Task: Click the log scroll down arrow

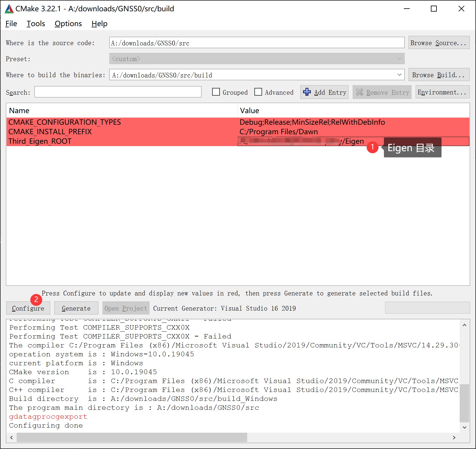Action: [x=464, y=427]
